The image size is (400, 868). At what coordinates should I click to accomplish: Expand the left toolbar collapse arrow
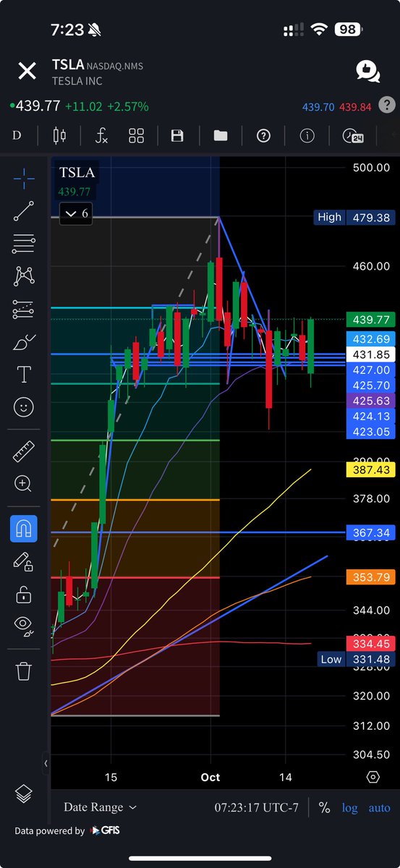tap(46, 762)
